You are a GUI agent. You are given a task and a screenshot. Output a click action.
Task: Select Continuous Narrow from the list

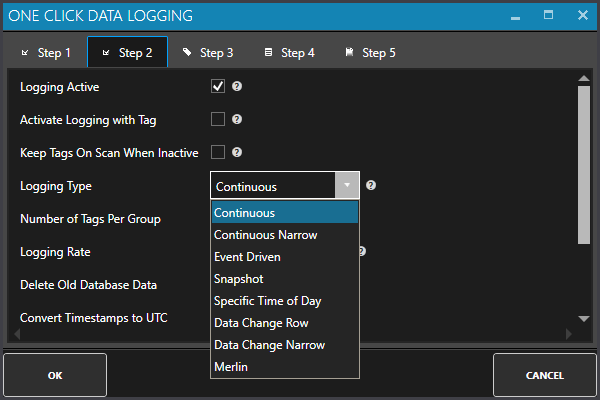(265, 235)
